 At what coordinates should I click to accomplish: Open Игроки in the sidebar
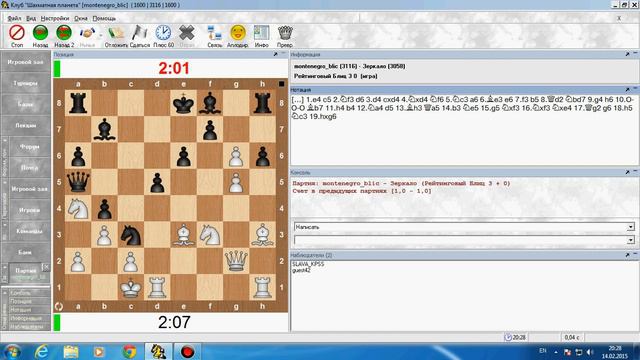click(x=29, y=210)
